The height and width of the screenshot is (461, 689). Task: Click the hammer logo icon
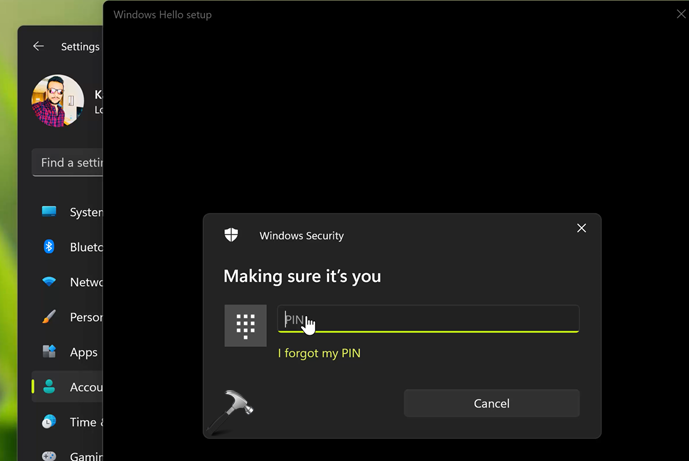coord(233,408)
